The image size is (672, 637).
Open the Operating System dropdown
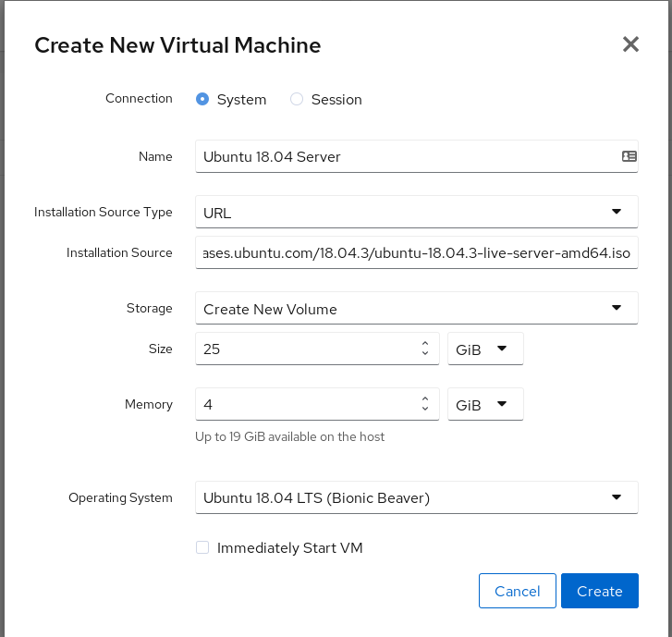(x=417, y=497)
